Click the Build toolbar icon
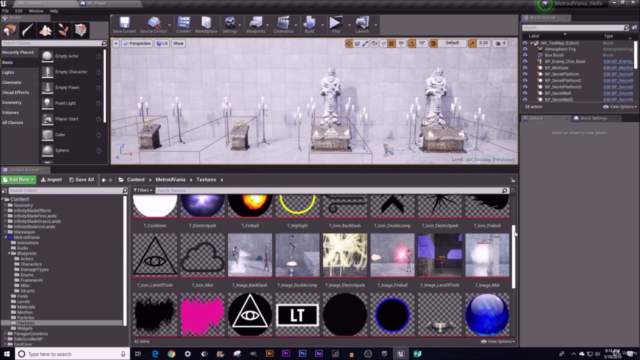This screenshot has width=640, height=360. 309,25
